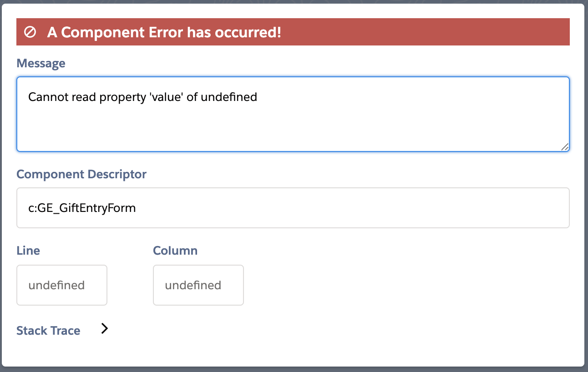Click the Message label
This screenshot has width=588, height=372.
click(41, 63)
